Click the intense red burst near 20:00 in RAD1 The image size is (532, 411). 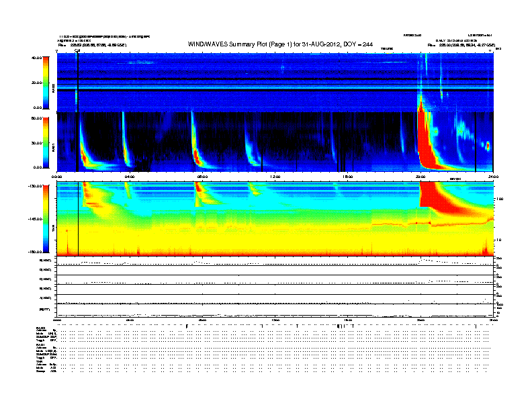point(426,142)
